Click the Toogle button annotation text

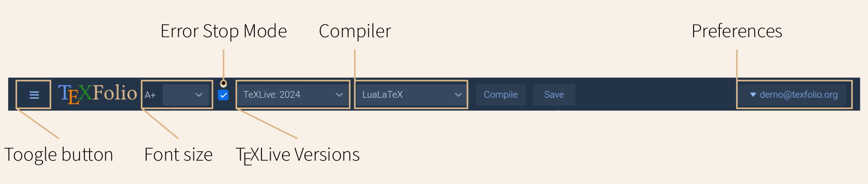click(x=59, y=155)
